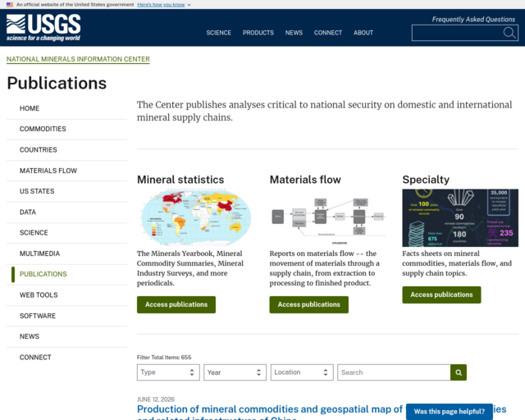Click 'Here's how you know' link
Image resolution: width=525 pixels, height=420 pixels.
(x=161, y=5)
